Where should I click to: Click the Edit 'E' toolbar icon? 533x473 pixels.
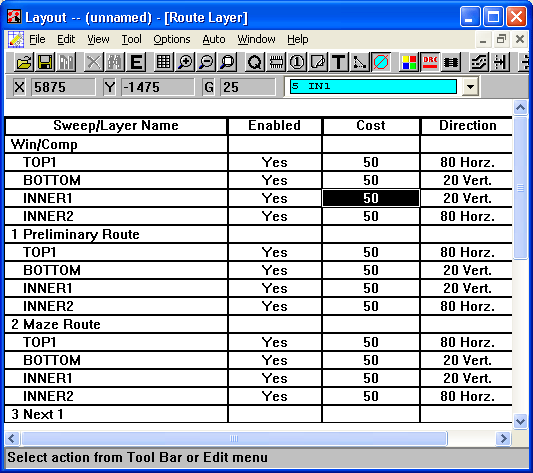[136, 63]
